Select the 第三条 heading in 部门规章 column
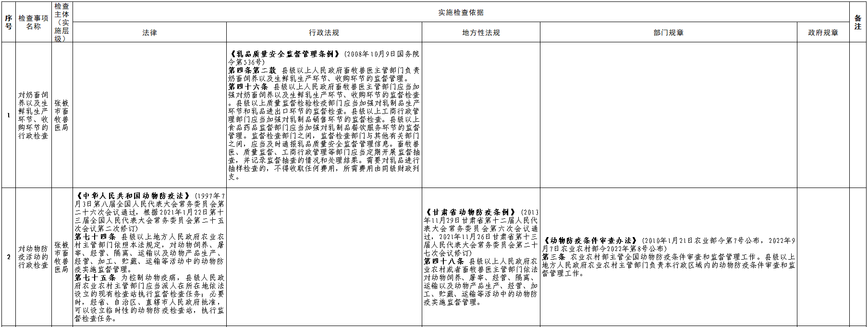Image resolution: width=868 pixels, height=327 pixels. pyautogui.click(x=554, y=257)
